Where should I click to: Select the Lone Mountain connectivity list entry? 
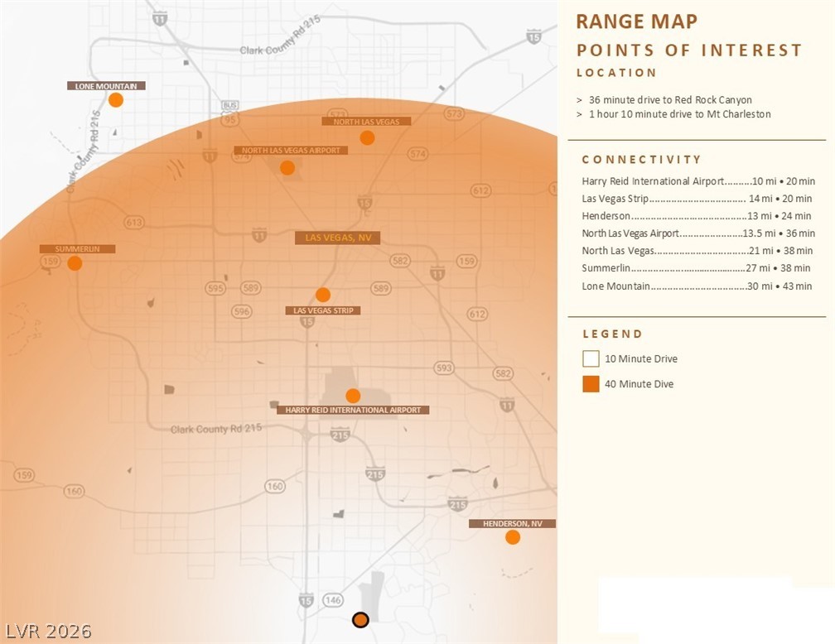pyautogui.click(x=697, y=286)
